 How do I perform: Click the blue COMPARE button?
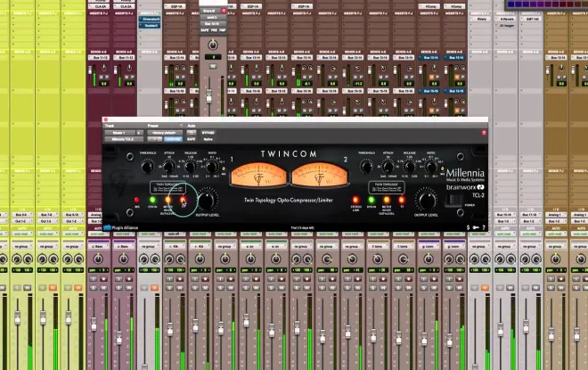[x=173, y=139]
